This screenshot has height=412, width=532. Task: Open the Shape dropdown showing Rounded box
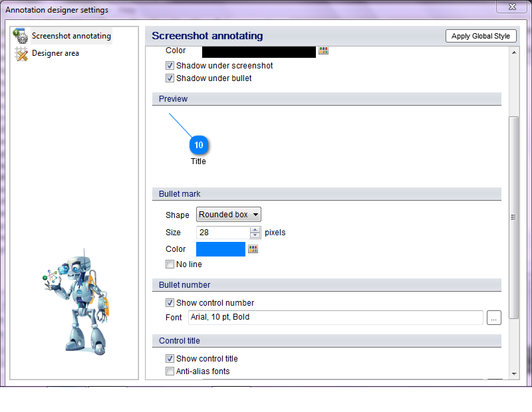coord(228,215)
